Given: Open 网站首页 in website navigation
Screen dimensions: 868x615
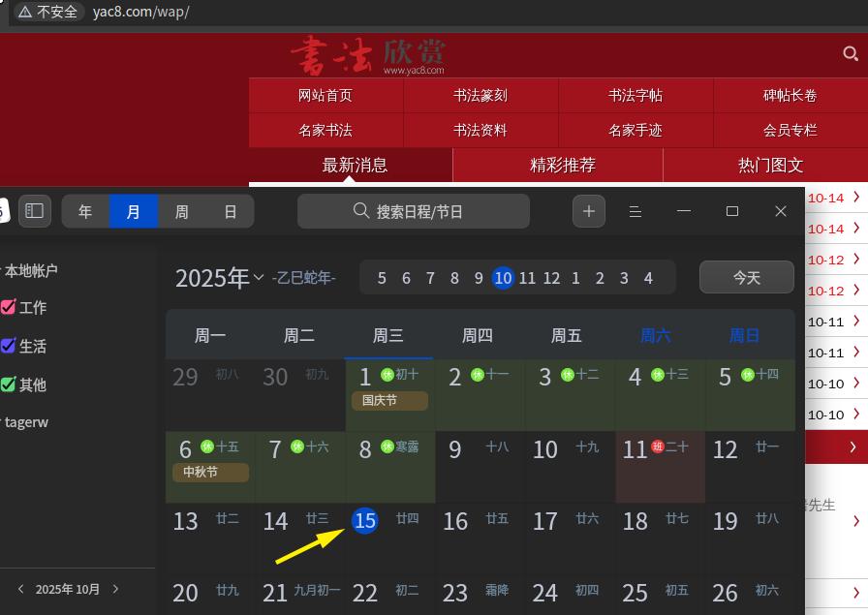Looking at the screenshot, I should point(325,96).
